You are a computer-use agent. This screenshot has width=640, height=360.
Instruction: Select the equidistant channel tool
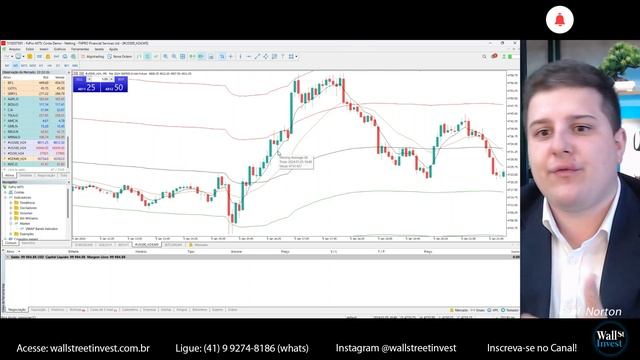tap(266, 57)
